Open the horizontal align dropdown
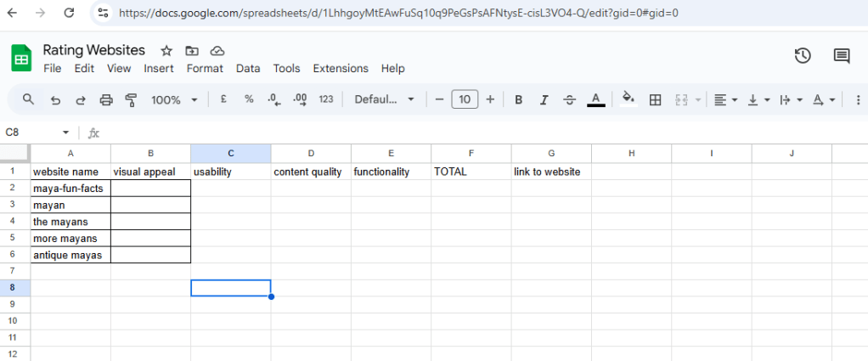The width and height of the screenshot is (868, 361). pyautogui.click(x=724, y=99)
